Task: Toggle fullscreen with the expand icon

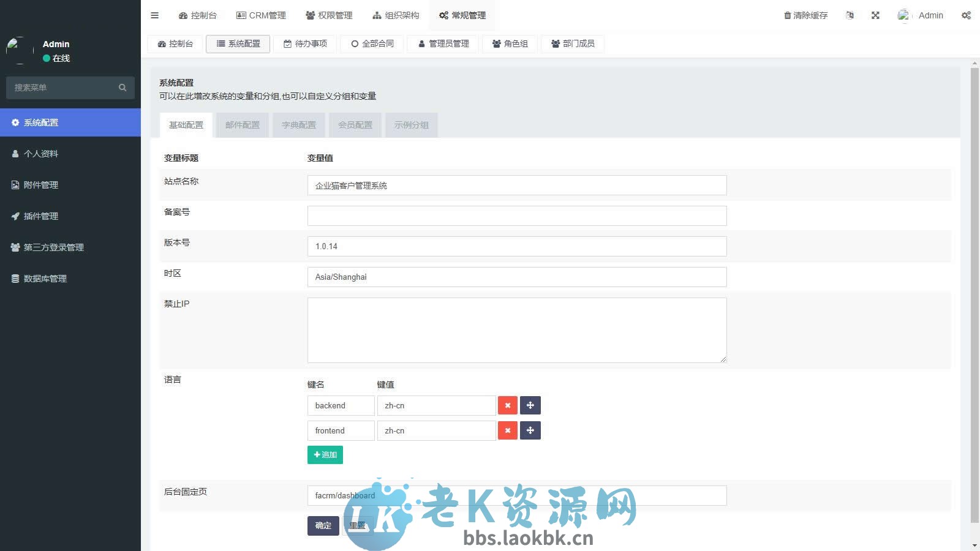Action: [x=875, y=15]
